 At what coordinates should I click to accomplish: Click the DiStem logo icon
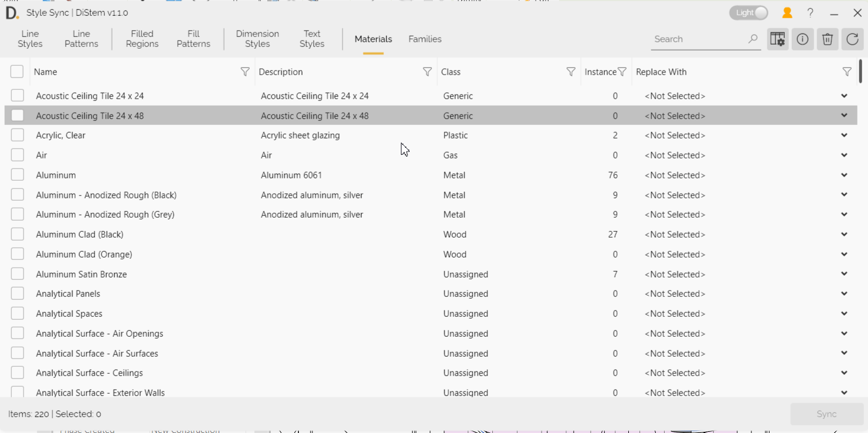[12, 13]
